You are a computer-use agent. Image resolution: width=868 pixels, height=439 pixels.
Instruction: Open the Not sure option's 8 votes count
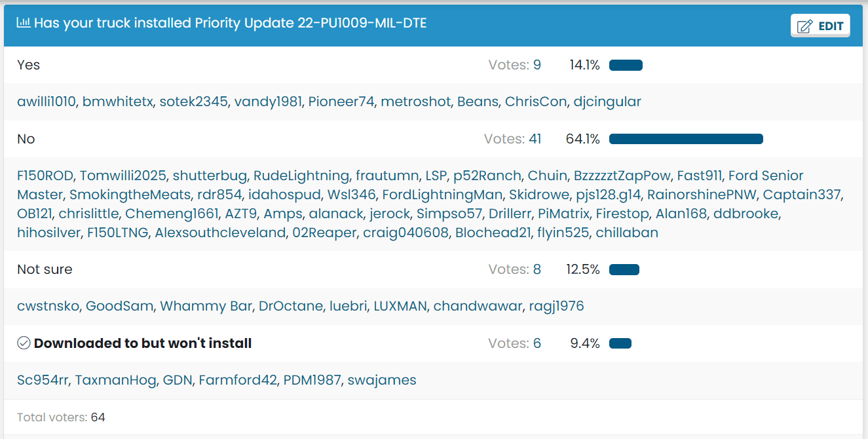(537, 269)
